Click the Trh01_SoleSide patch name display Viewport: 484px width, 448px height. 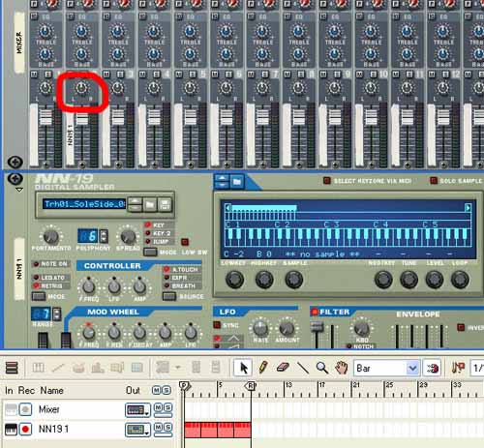(x=84, y=204)
